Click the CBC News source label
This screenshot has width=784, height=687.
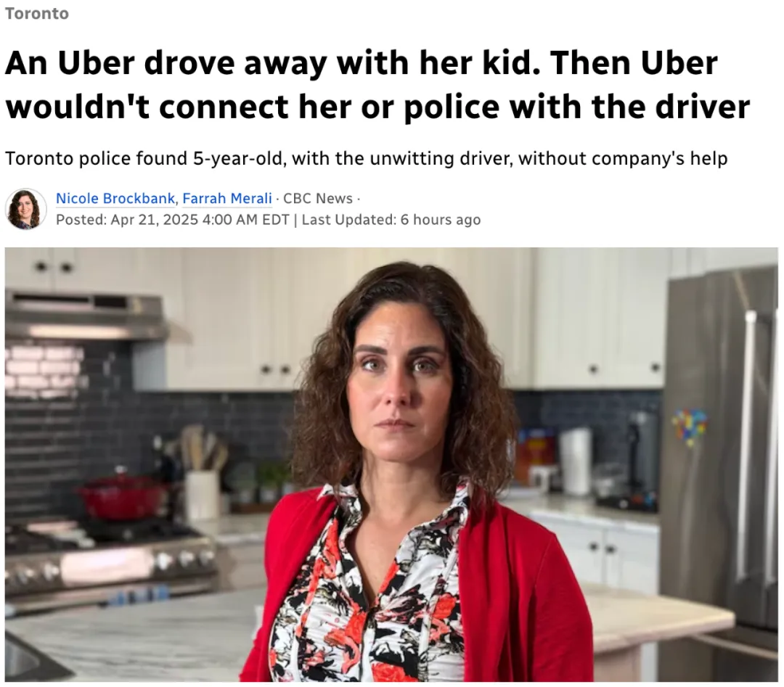coord(318,198)
